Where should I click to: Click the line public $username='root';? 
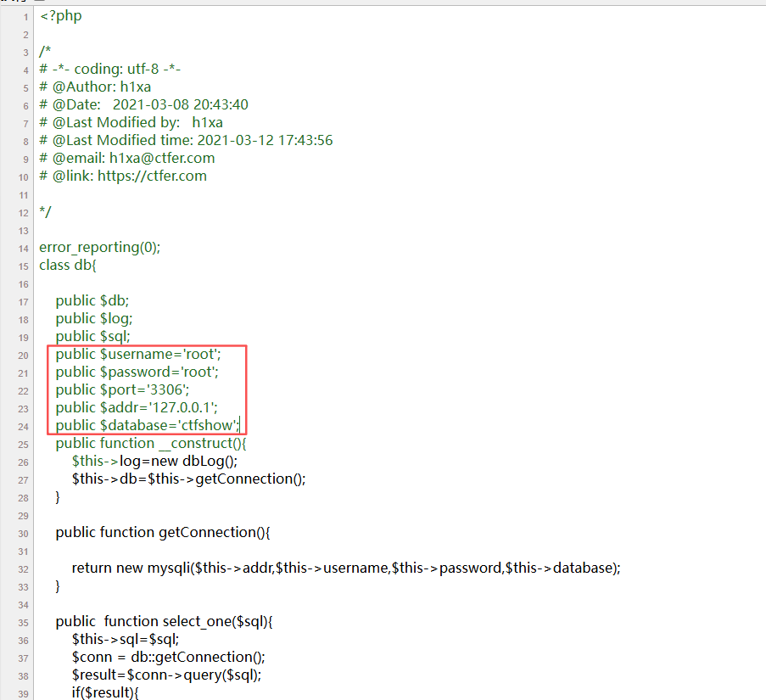tap(138, 355)
